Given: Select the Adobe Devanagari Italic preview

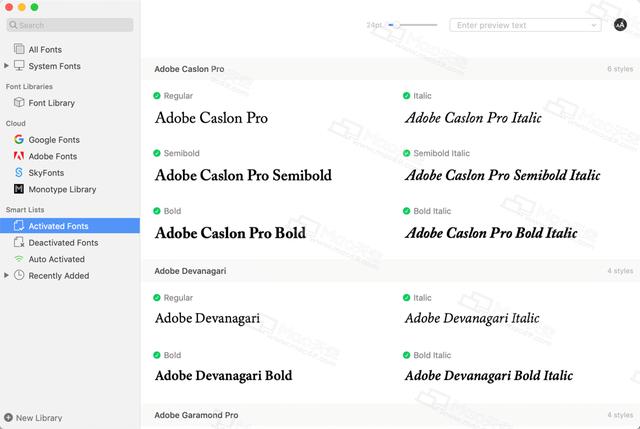Looking at the screenshot, I should pos(472,318).
